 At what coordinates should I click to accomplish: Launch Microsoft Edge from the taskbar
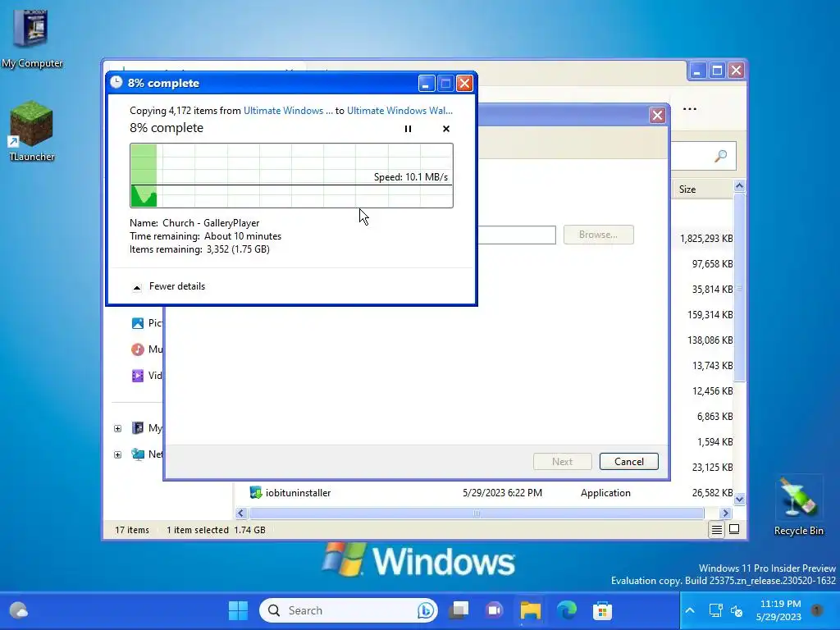(566, 610)
